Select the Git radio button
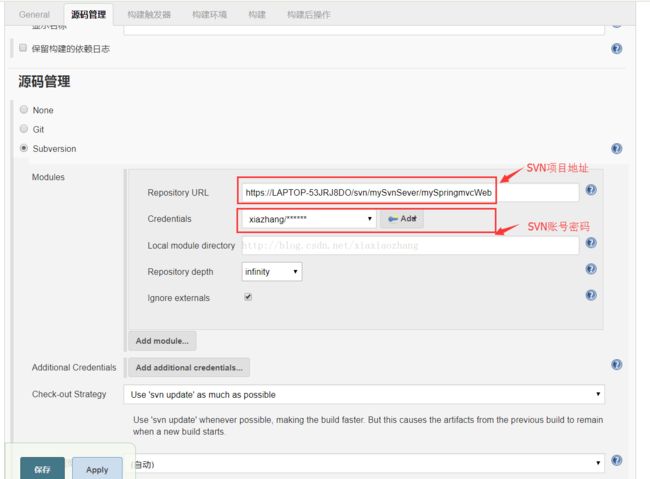This screenshot has height=479, width=650. [x=24, y=129]
